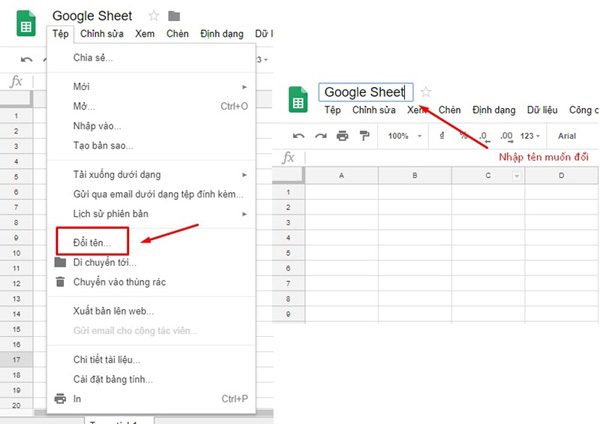Click the Google Sheets logo in right window
600x424 pixels.
[x=298, y=100]
